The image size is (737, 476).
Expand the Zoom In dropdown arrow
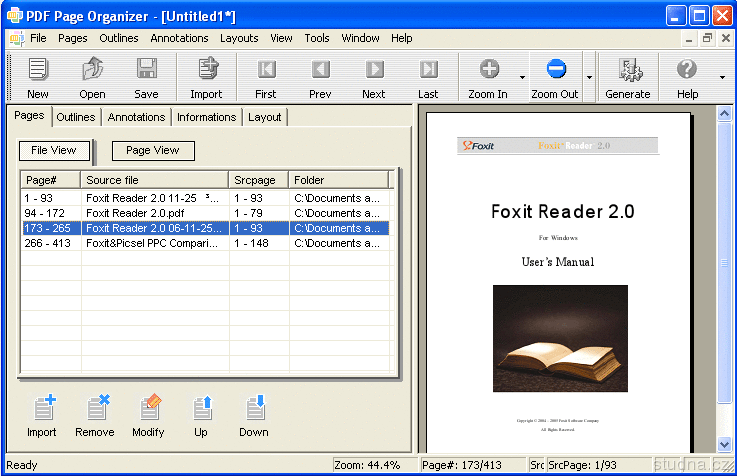(x=521, y=77)
